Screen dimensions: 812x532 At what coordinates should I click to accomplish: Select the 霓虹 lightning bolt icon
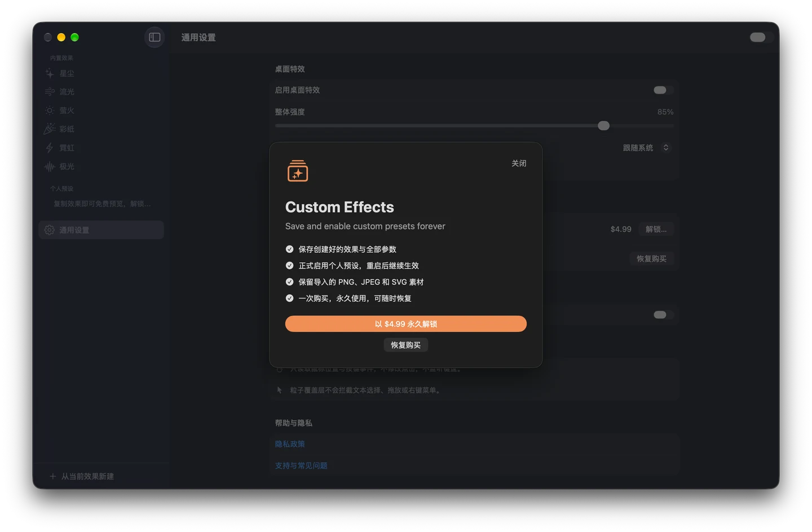(50, 148)
